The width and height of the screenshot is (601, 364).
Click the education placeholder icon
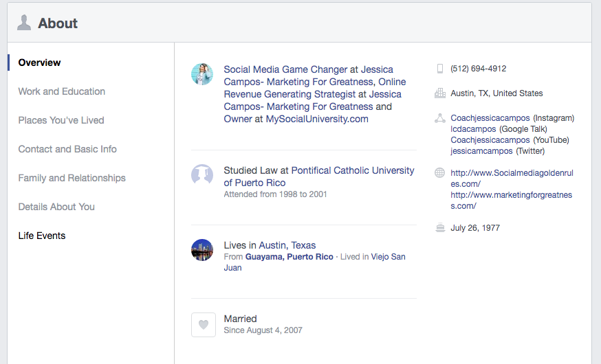coord(202,175)
